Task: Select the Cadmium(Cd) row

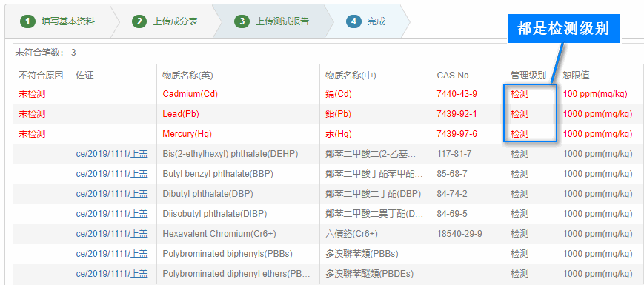Action: (x=328, y=94)
